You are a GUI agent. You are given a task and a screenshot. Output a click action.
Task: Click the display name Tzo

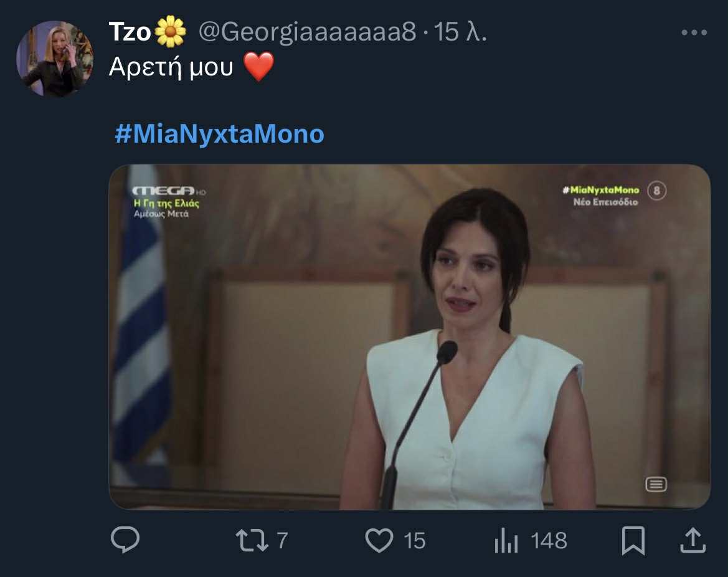(x=130, y=32)
